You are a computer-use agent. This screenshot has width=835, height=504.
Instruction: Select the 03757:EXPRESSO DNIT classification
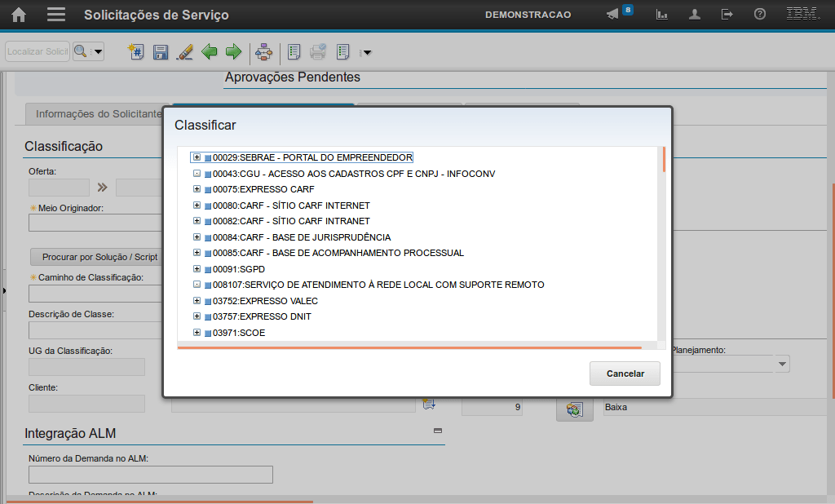point(262,316)
